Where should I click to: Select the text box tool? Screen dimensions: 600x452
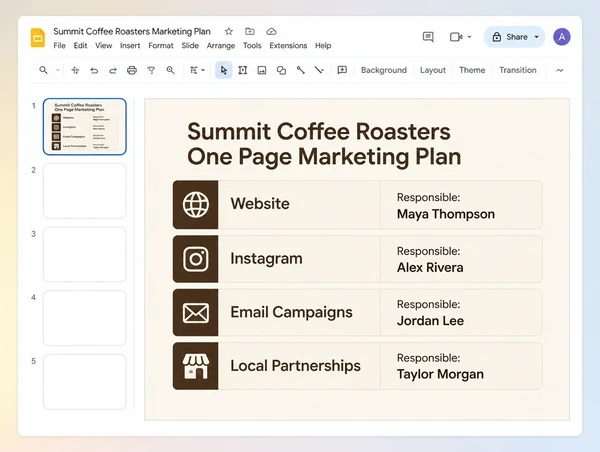click(243, 70)
